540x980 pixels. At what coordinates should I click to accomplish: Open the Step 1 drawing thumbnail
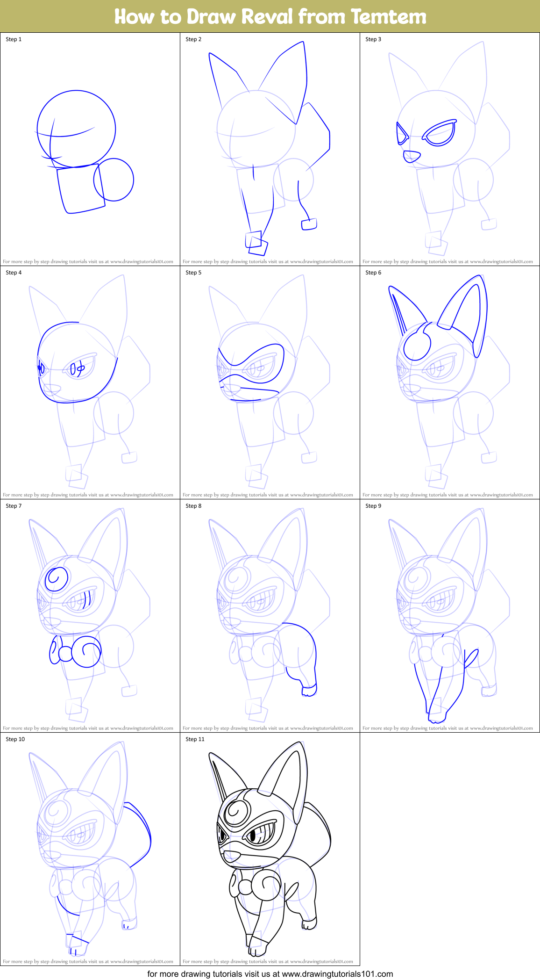point(90,149)
